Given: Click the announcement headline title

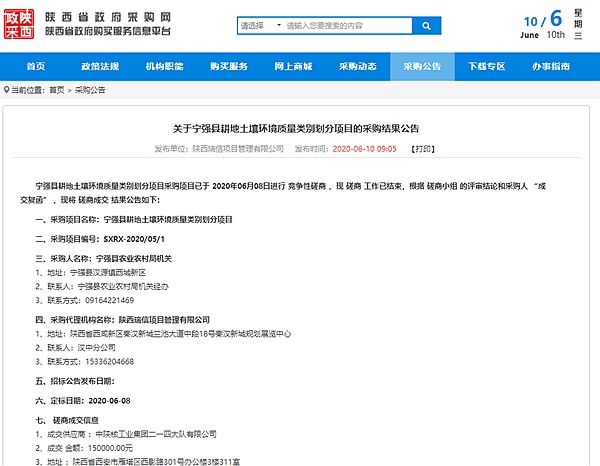Looking at the screenshot, I should (299, 130).
